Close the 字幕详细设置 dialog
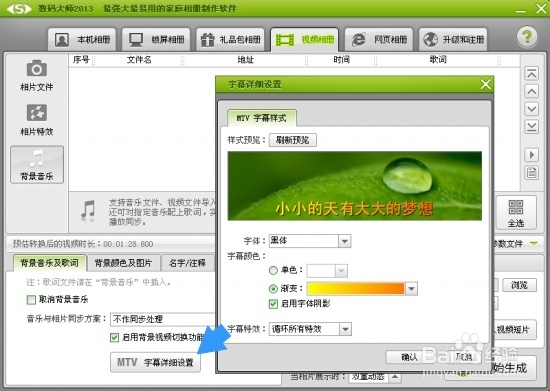The height and width of the screenshot is (391, 550). click(x=485, y=84)
